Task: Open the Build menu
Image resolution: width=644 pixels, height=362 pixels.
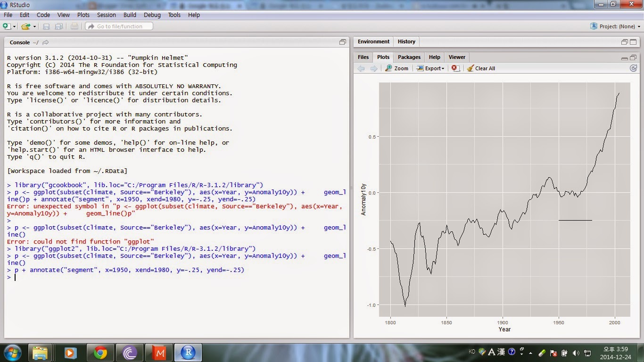Action: 130,15
